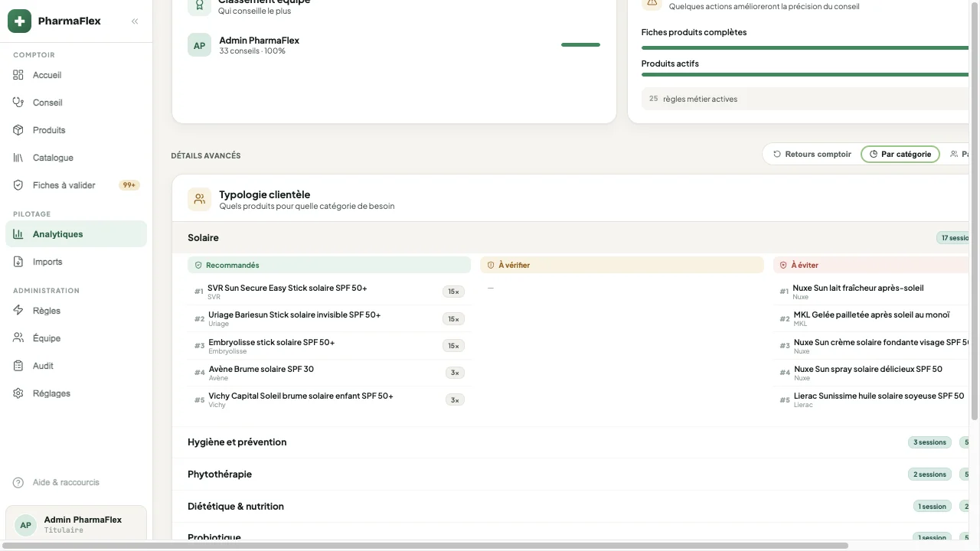Click Admin PharmaFlex progress bar in ranking
The image size is (980, 551).
click(x=580, y=45)
